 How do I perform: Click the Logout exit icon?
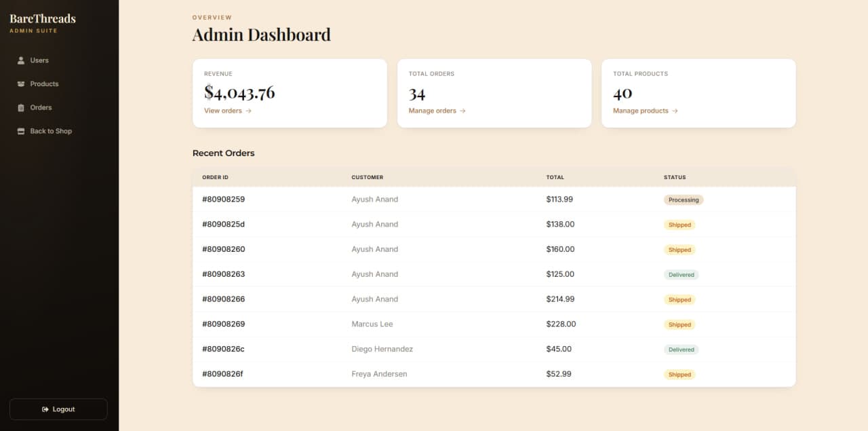[45, 409]
